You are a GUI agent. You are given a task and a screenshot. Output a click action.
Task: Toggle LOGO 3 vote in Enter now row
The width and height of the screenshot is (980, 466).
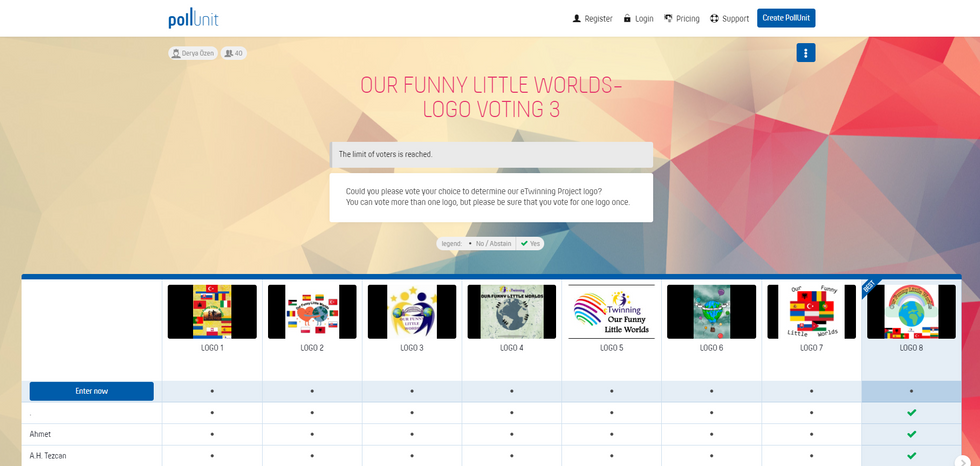click(412, 391)
